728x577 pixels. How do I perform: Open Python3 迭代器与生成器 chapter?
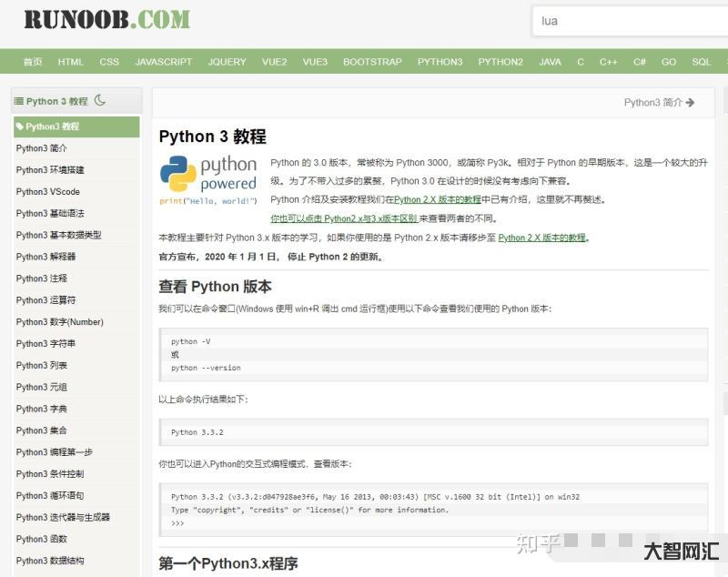[x=63, y=517]
